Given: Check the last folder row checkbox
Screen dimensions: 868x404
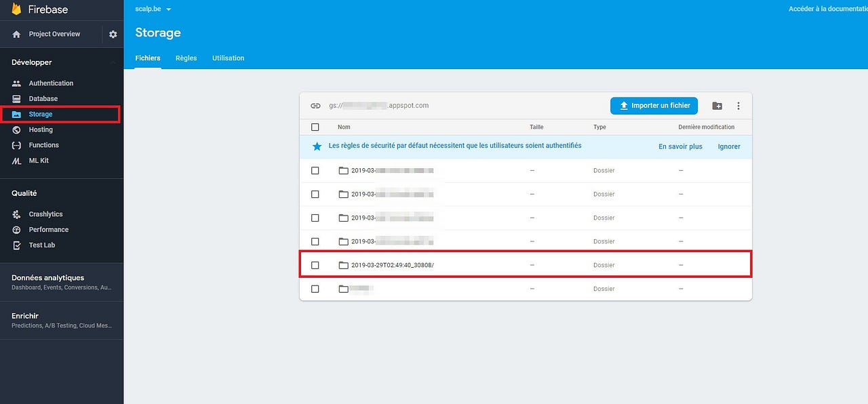Looking at the screenshot, I should click(315, 289).
